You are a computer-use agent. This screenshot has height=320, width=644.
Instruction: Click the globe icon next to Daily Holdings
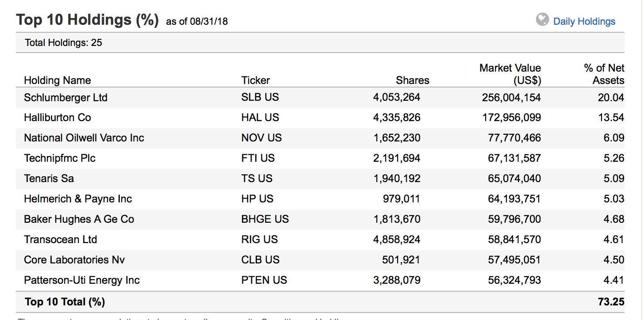coord(543,19)
